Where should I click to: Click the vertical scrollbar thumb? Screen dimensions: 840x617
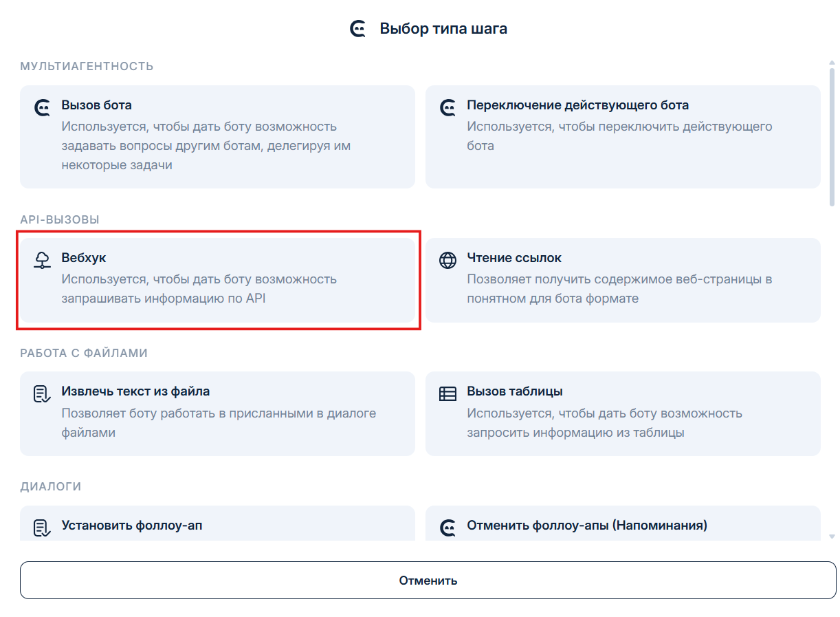pos(832,138)
